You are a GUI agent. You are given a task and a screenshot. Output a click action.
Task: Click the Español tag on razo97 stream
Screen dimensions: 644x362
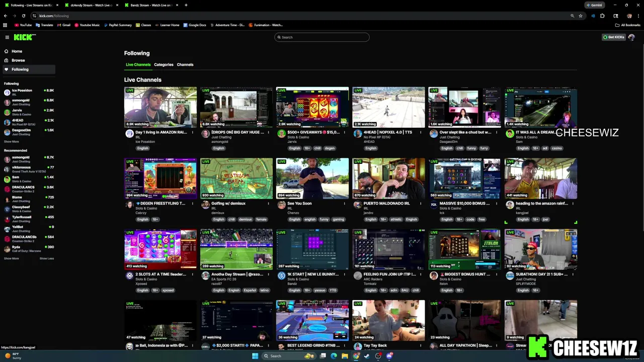[x=250, y=290]
